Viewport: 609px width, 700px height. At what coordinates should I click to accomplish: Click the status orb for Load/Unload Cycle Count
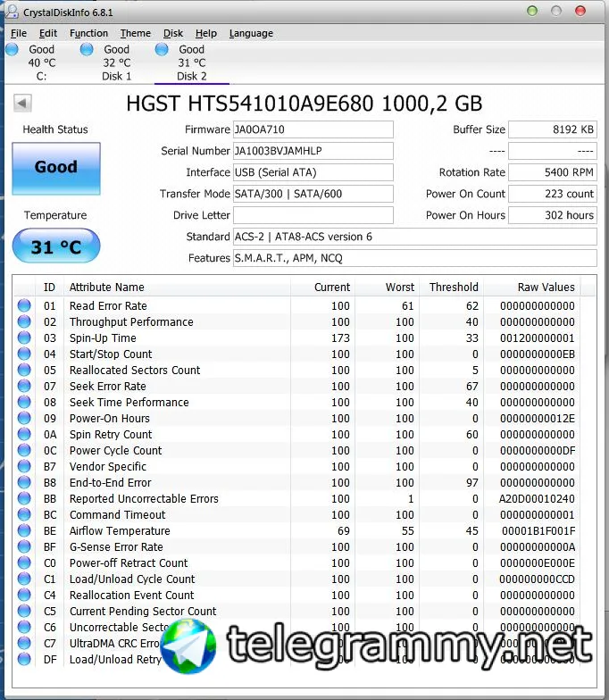point(24,579)
